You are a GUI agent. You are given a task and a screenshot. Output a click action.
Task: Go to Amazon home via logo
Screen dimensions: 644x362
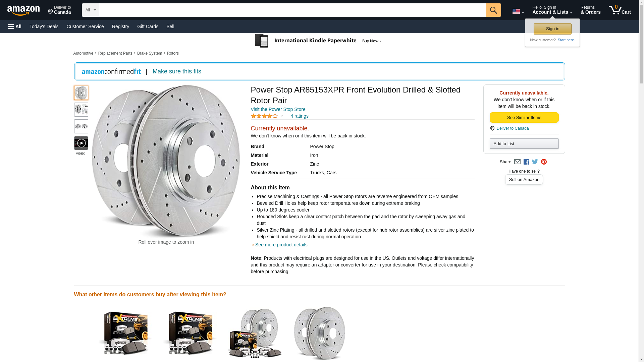[23, 10]
